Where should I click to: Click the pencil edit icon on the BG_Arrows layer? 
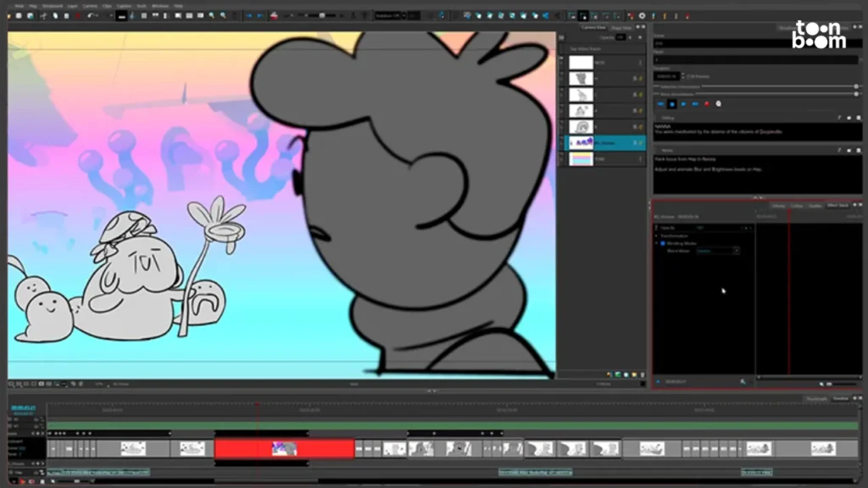pyautogui.click(x=640, y=142)
